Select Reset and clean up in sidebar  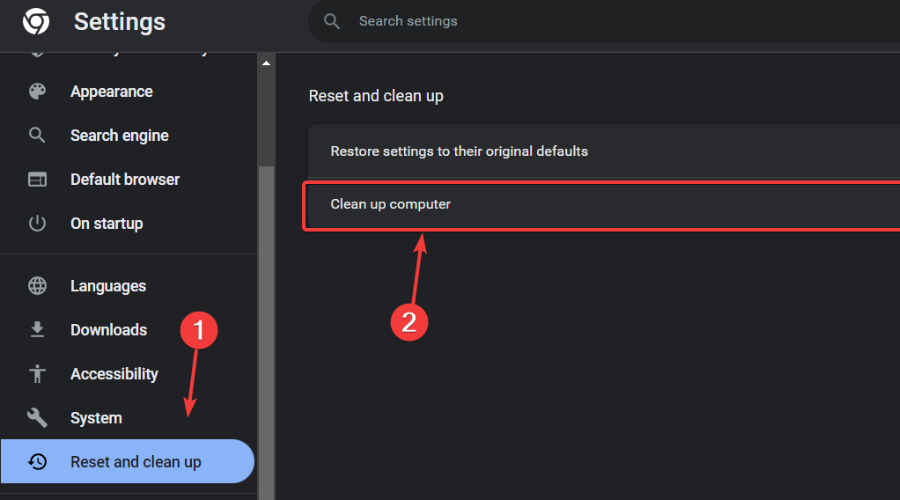pyautogui.click(x=127, y=462)
